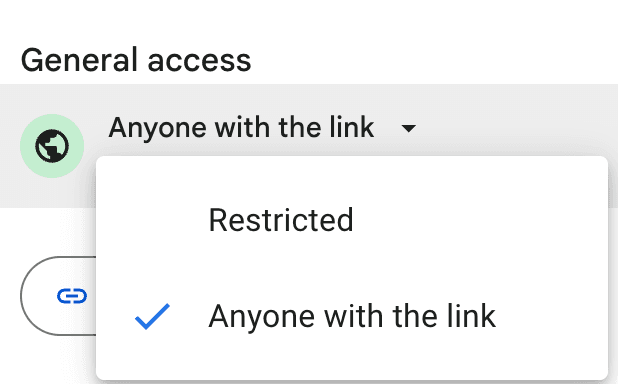The height and width of the screenshot is (384, 618).
Task: Collapse the general access dropdown menu
Action: point(262,128)
